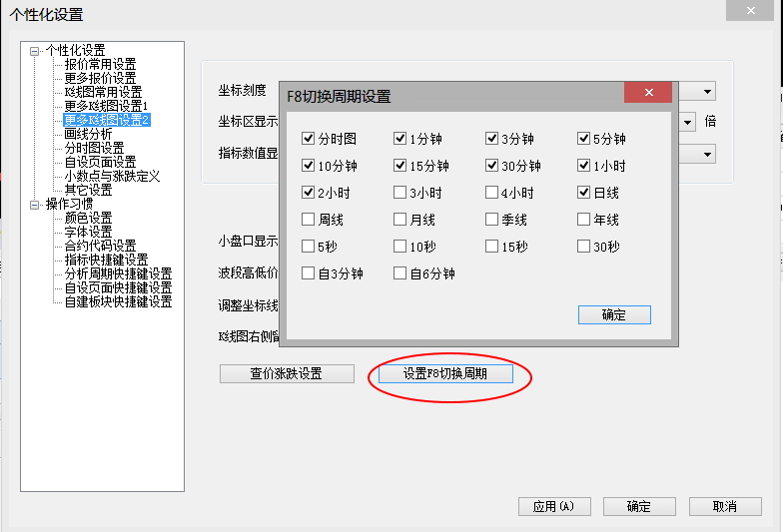Screen dimensions: 783x532
Task: Go to 颜色设置 in the tree
Action: pos(88,218)
